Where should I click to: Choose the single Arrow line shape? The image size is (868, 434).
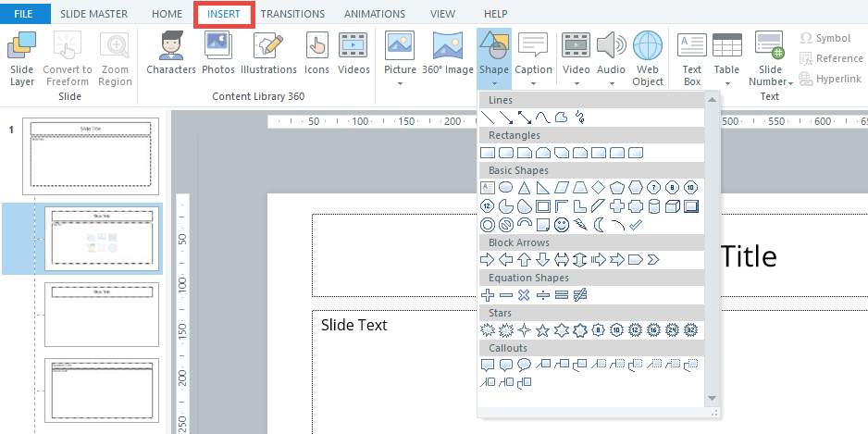506,118
